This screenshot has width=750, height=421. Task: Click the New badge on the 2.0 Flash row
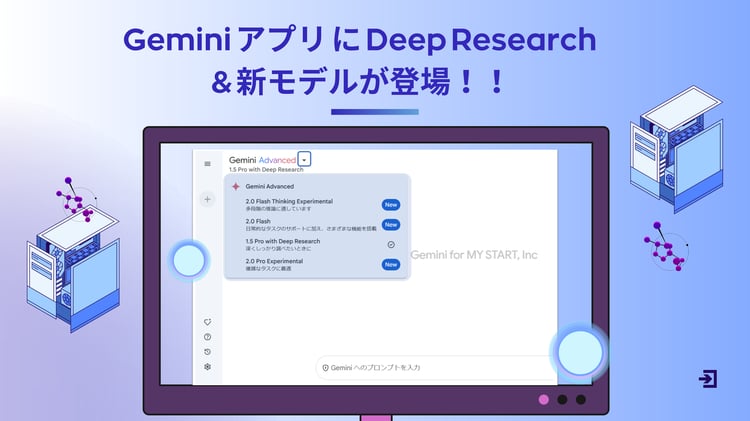(x=391, y=225)
